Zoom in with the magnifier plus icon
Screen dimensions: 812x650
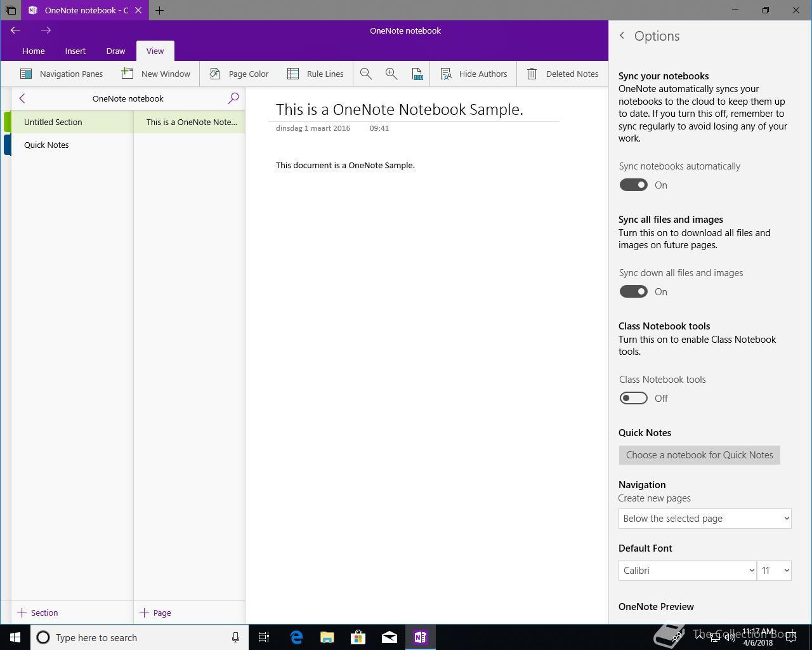391,74
